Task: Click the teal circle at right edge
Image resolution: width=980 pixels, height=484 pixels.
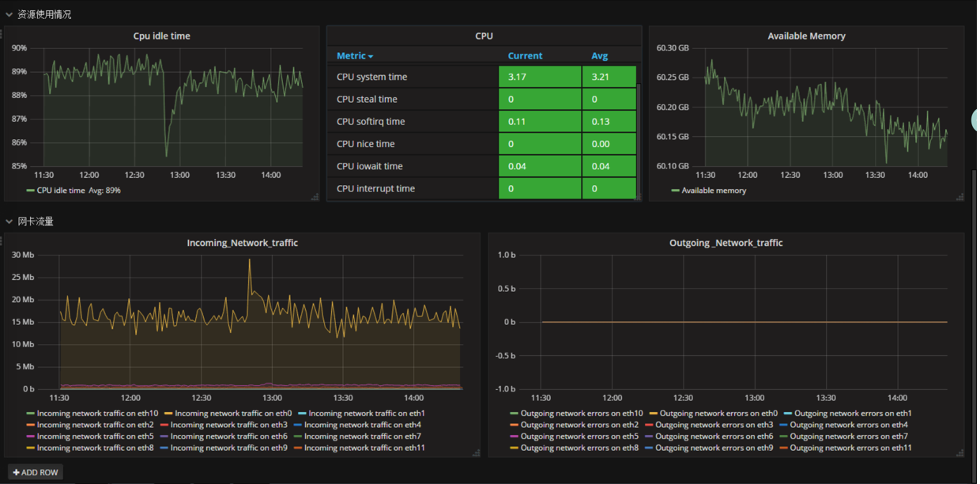Action: coord(975,119)
